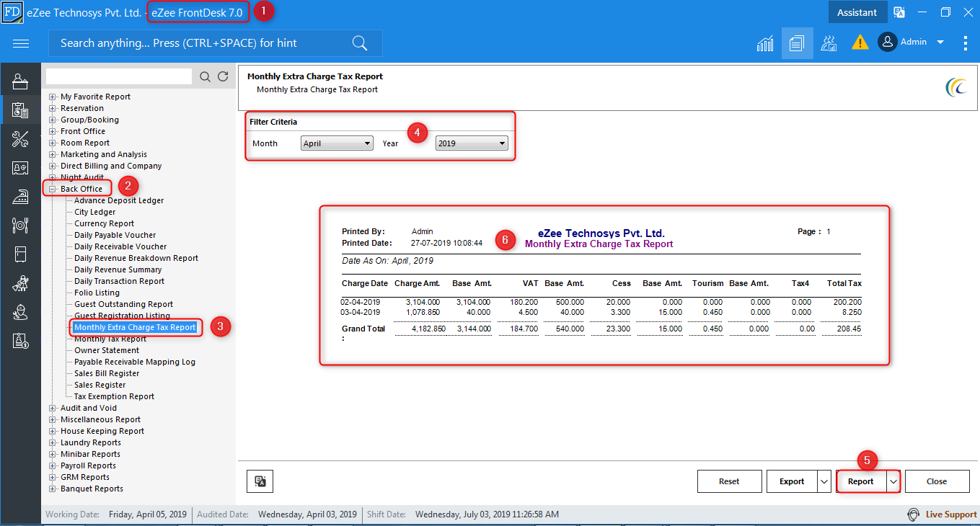Open the hamburger main menu
This screenshot has height=526, width=980.
click(21, 43)
